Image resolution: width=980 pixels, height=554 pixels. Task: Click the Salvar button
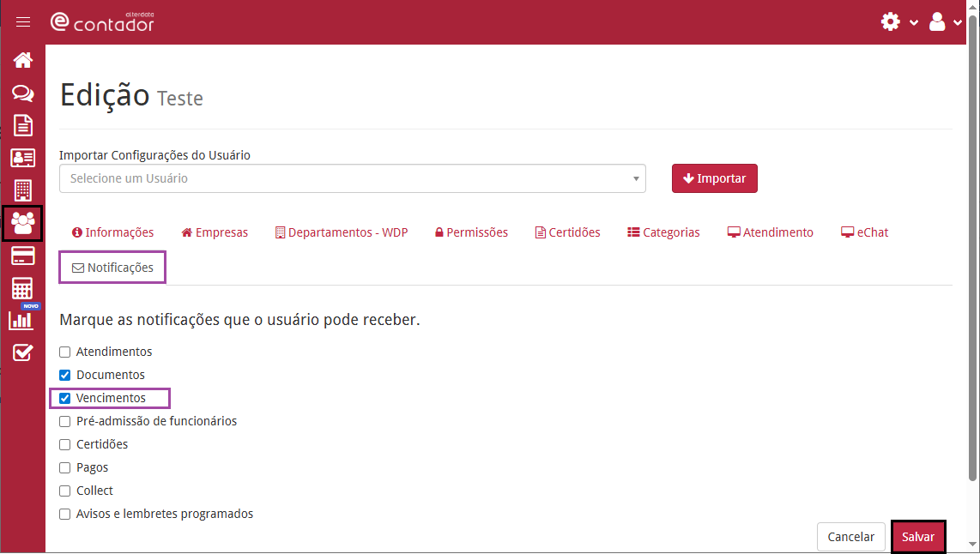coord(917,537)
